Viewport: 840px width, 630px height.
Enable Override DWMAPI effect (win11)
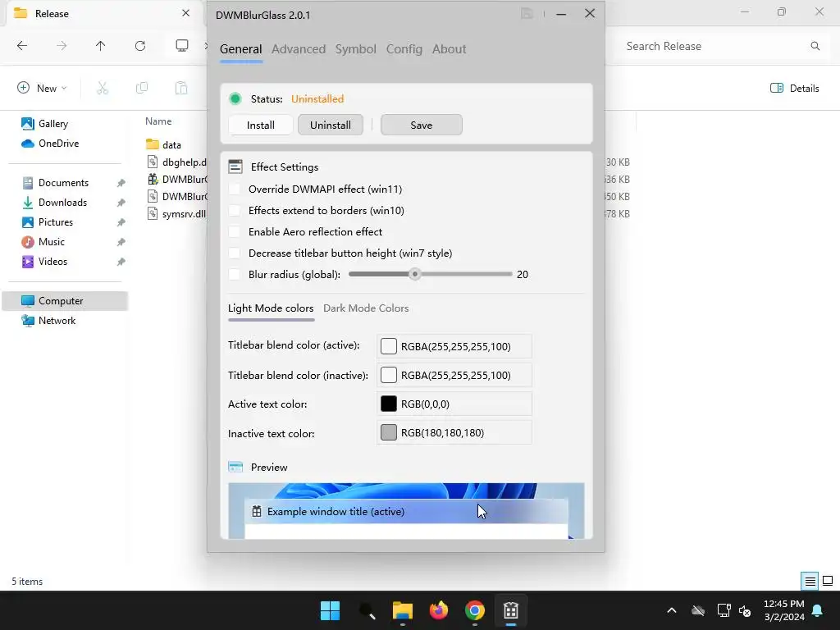click(x=234, y=189)
